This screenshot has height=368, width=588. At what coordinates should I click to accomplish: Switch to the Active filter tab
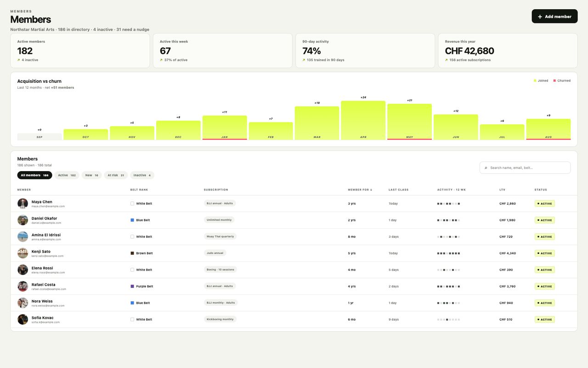(67, 175)
